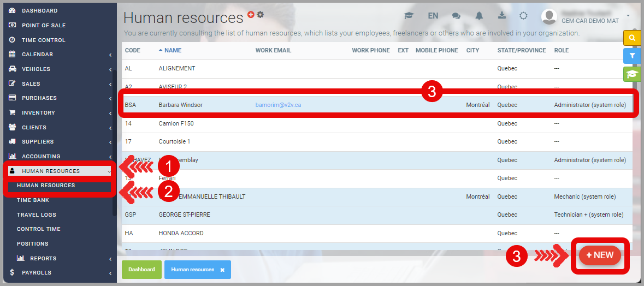Select Time Bank submenu item
The height and width of the screenshot is (286, 644).
[x=33, y=200]
